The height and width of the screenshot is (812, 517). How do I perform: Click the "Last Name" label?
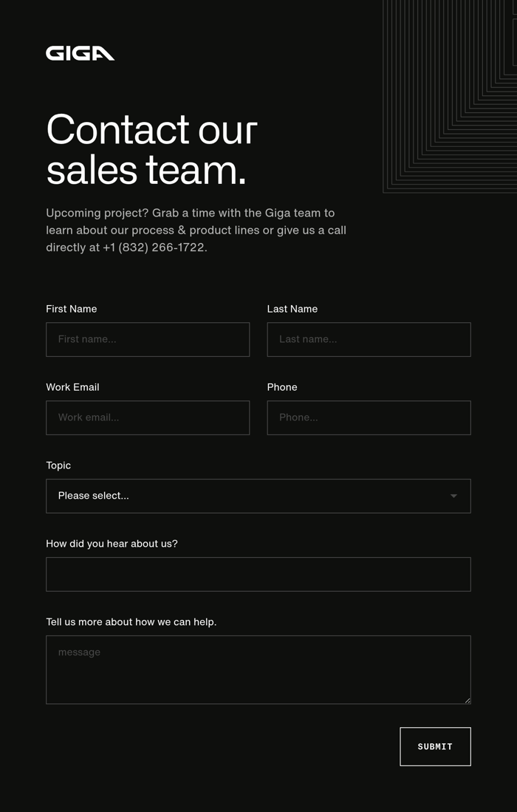[x=292, y=309]
